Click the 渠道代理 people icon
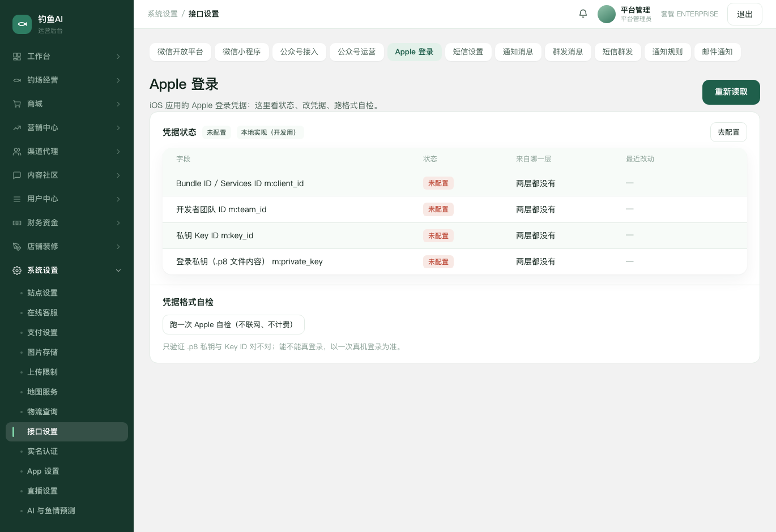Image resolution: width=776 pixels, height=532 pixels. [x=17, y=152]
